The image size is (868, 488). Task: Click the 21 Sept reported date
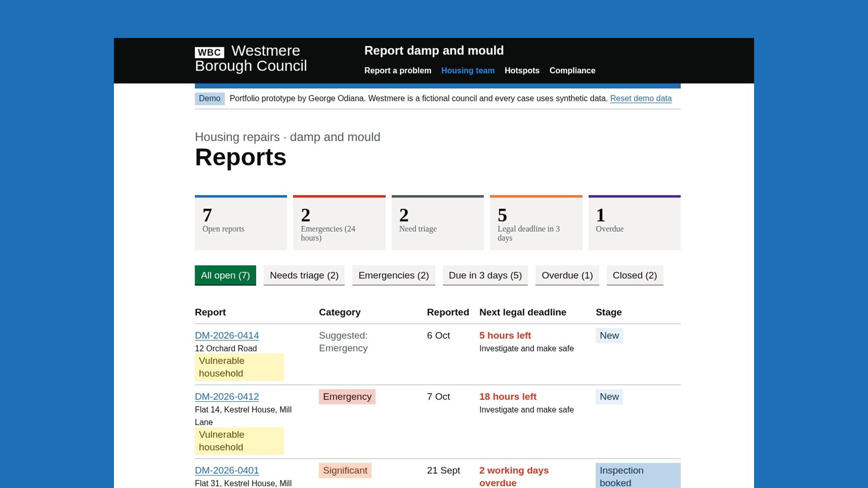(443, 471)
